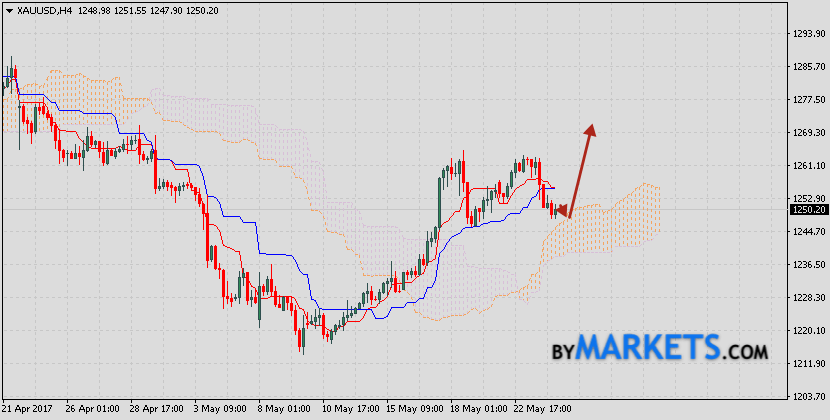Select the 1293.90 price axis label
This screenshot has height=420, width=830.
[x=807, y=34]
